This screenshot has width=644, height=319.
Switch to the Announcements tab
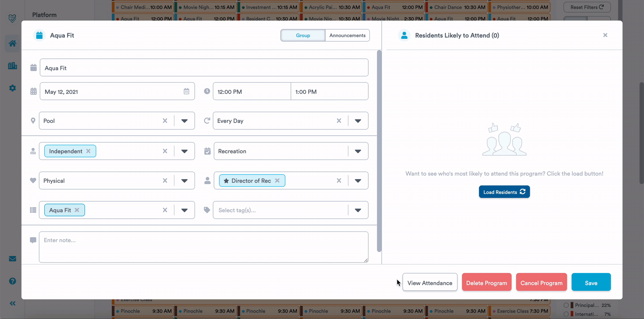tap(347, 35)
